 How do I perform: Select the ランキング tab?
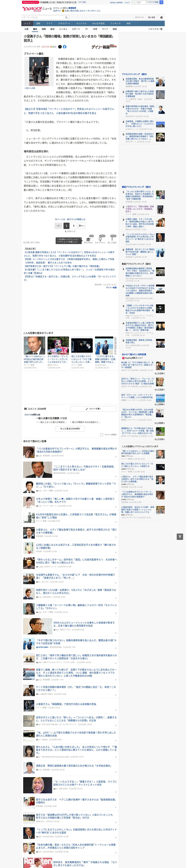point(115,24)
